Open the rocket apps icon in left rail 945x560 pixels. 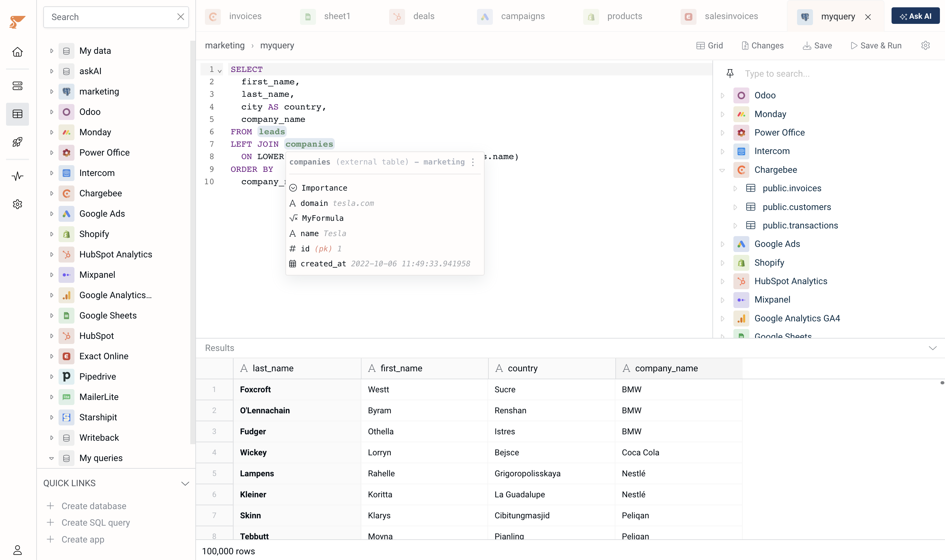17,142
